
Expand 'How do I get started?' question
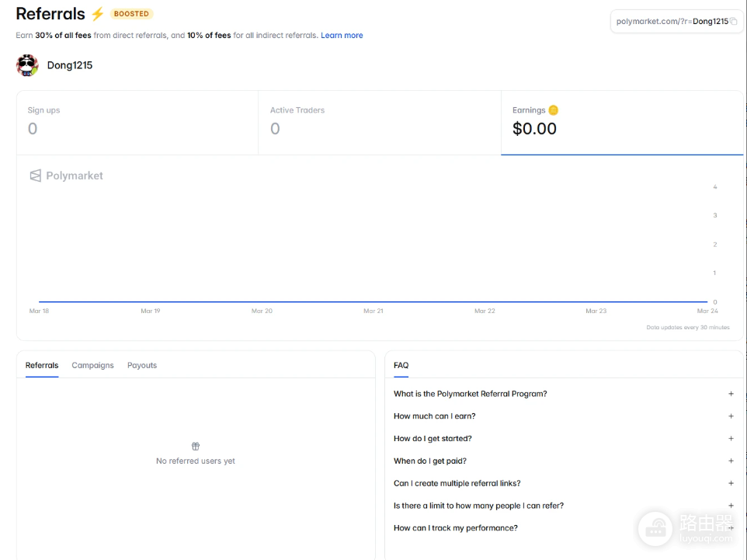564,439
